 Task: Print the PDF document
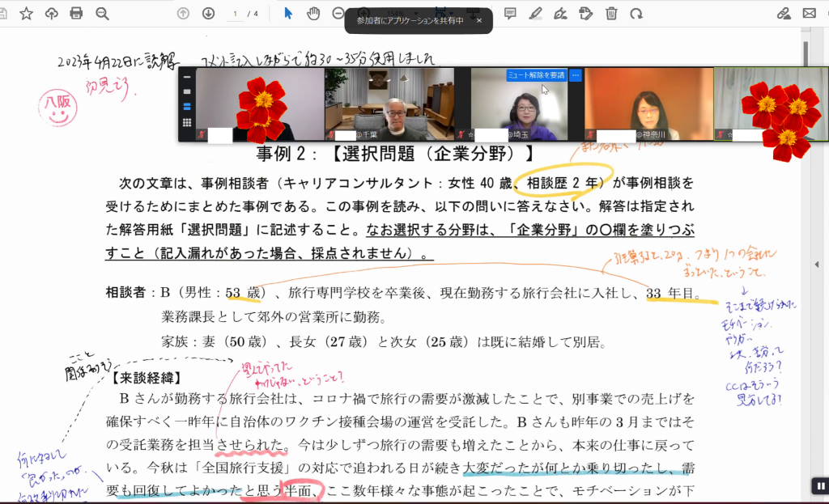point(76,13)
